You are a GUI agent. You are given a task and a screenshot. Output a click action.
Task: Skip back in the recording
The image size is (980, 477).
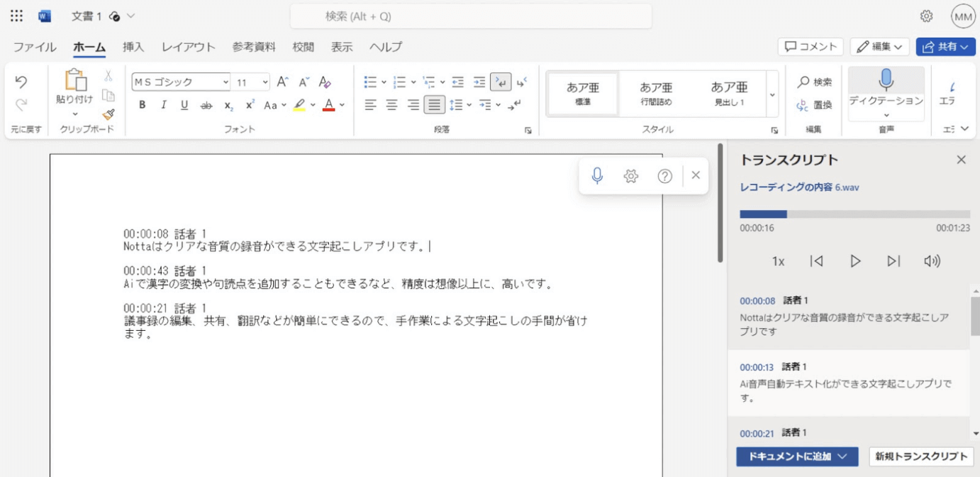click(817, 261)
